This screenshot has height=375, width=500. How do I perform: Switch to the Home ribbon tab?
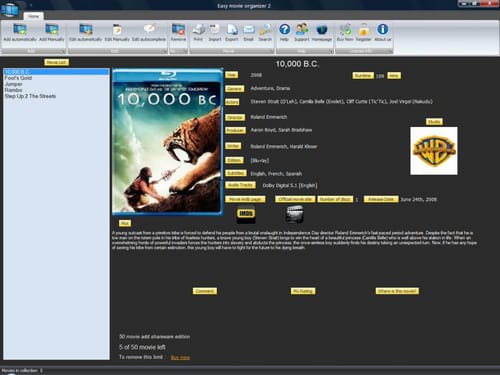[33, 16]
